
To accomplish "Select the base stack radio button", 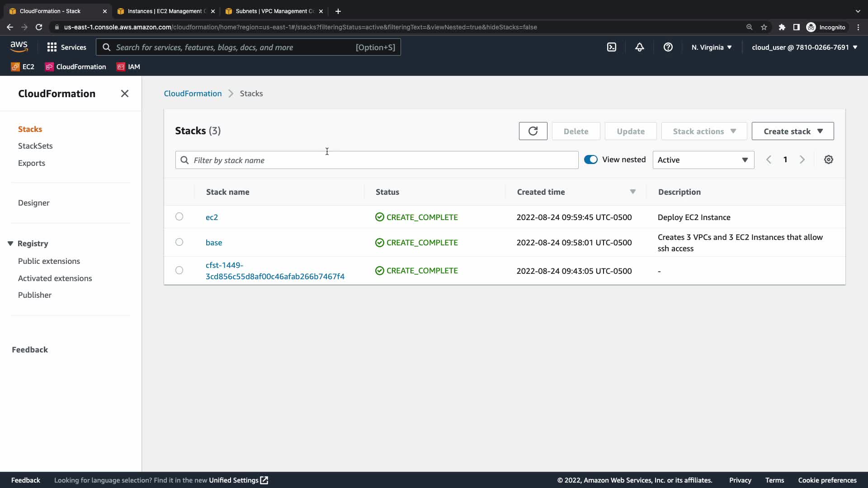I will 179,242.
